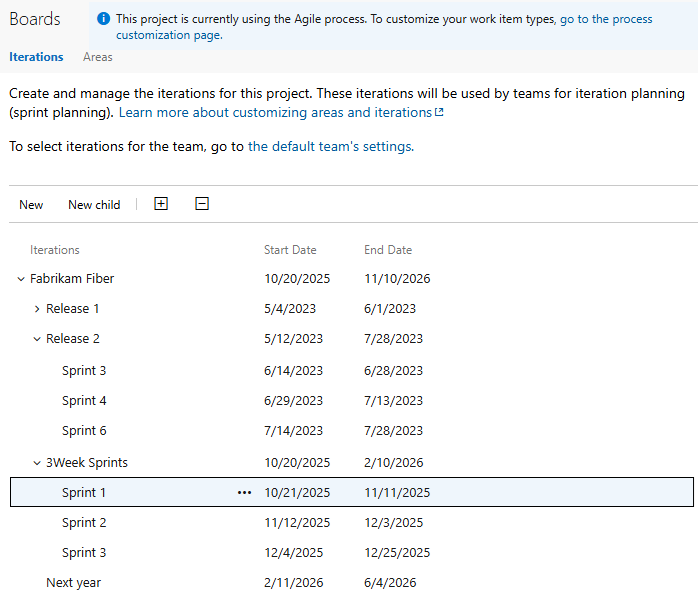Select the Iterations tab
The image size is (698, 597).
(36, 57)
